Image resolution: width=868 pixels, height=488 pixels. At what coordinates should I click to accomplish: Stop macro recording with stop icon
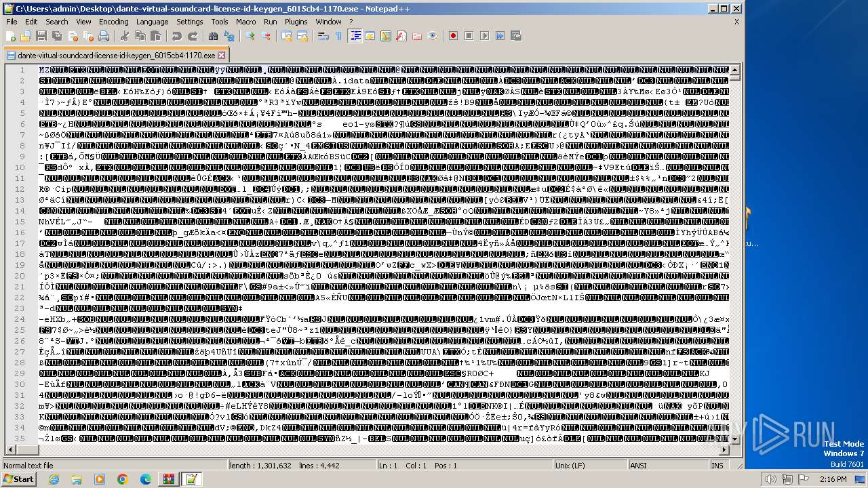[469, 36]
